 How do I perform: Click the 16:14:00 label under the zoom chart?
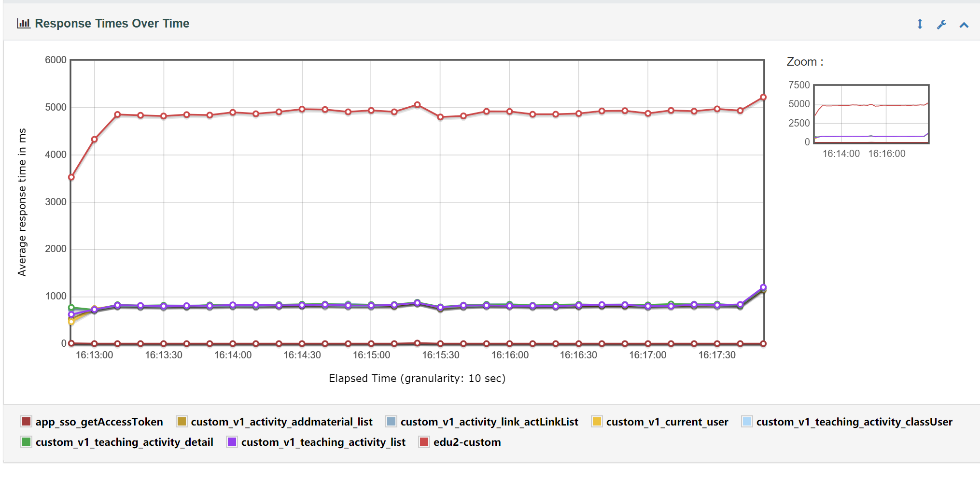841,154
